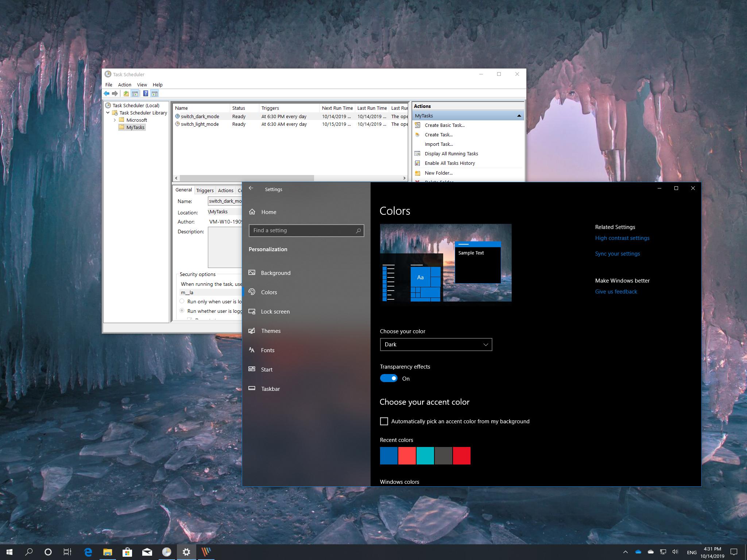Collapse Task Scheduler Library tree node
This screenshot has width=747, height=560.
point(108,113)
